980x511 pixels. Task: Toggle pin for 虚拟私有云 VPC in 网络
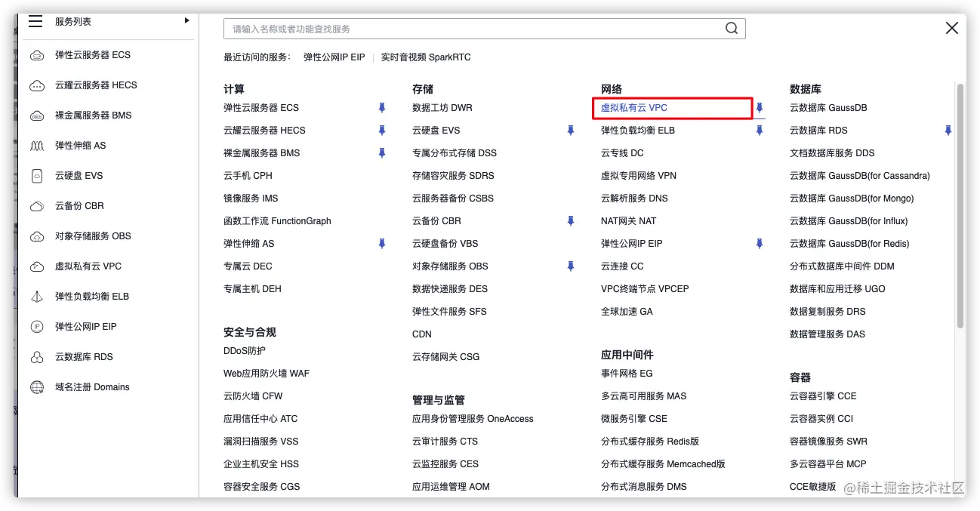760,108
